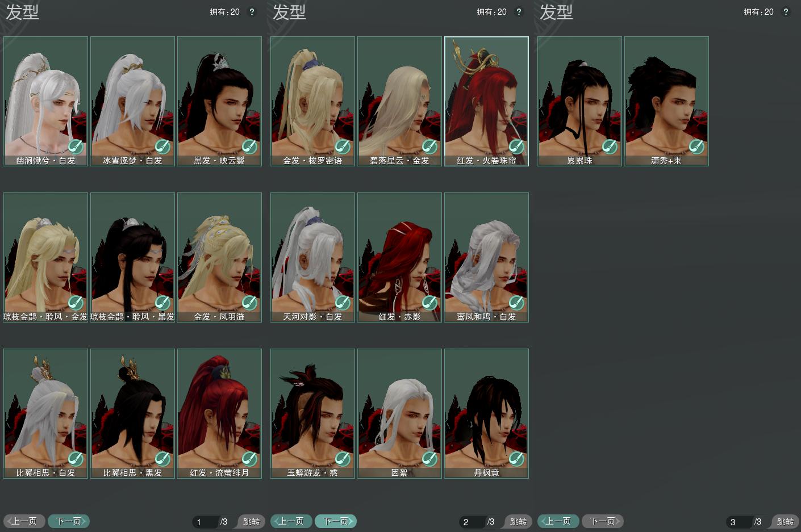
Task: Open dye brush on 碧落星云·金发 card
Action: point(429,147)
